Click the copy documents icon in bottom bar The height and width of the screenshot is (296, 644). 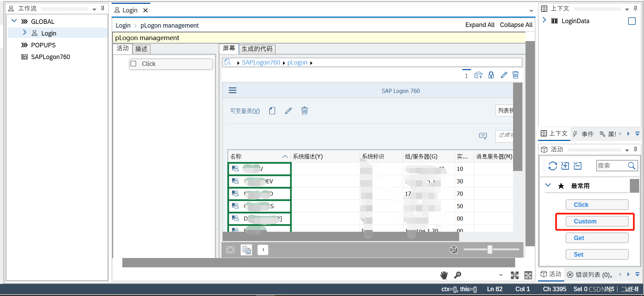tap(246, 250)
